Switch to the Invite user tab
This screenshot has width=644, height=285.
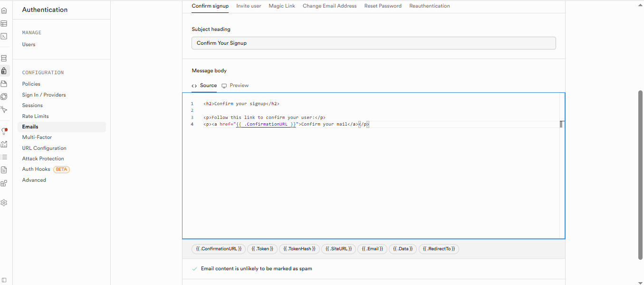249,6
